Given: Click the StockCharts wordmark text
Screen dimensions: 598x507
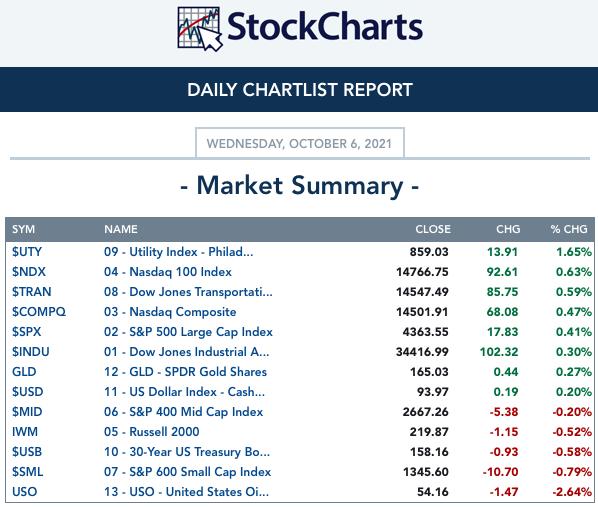Looking at the screenshot, I should click(325, 27).
